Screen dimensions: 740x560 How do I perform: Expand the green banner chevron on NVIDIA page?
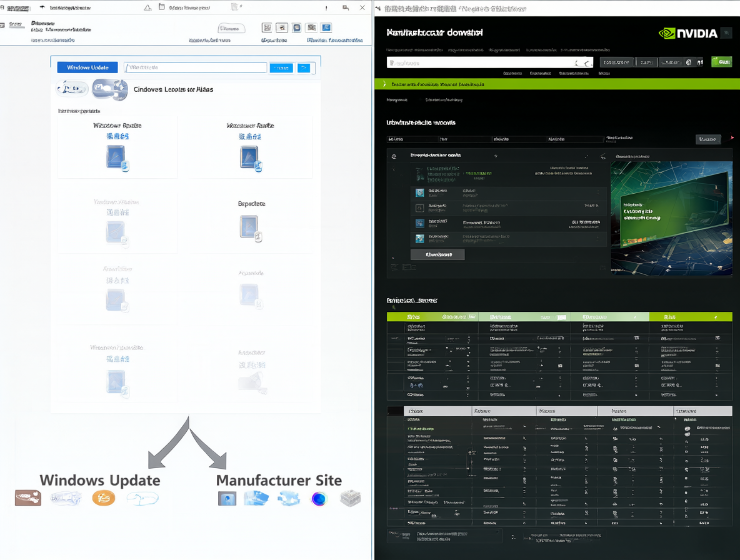point(384,84)
